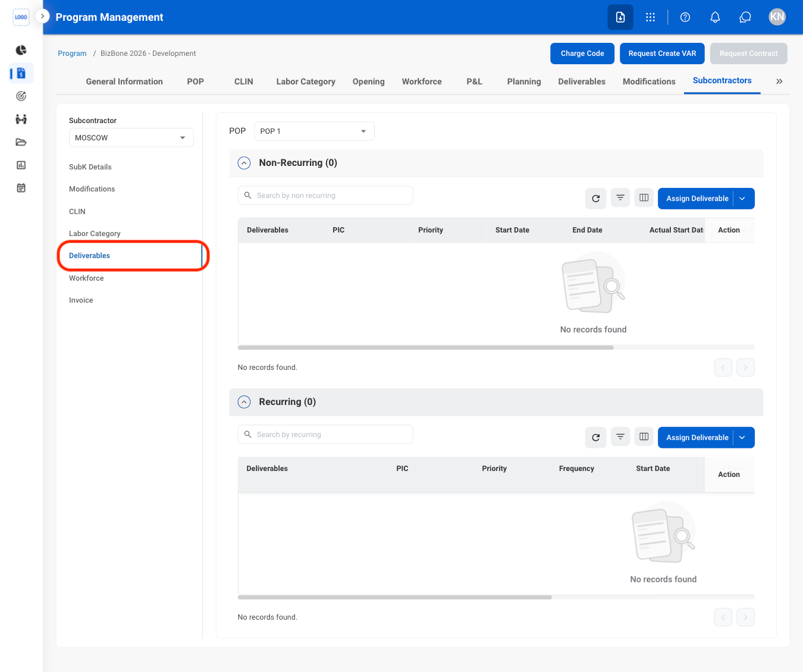
Task: Open the calendar icon in sidebar
Action: click(21, 188)
